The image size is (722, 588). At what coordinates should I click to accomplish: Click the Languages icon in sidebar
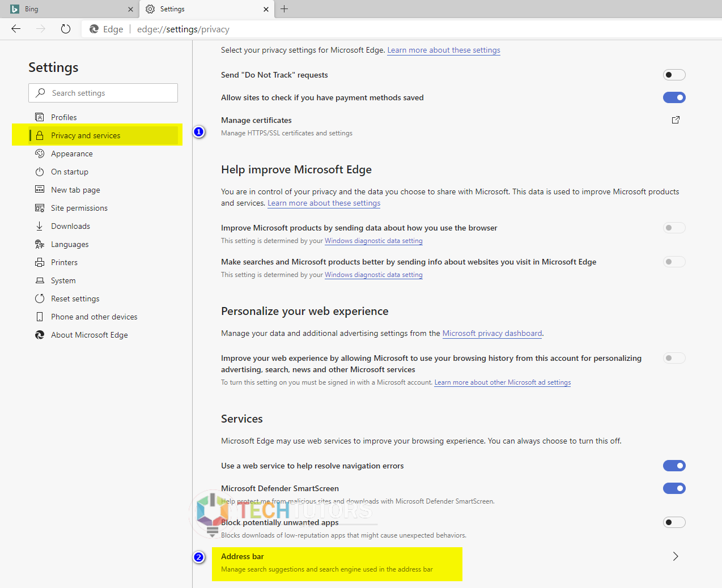40,244
